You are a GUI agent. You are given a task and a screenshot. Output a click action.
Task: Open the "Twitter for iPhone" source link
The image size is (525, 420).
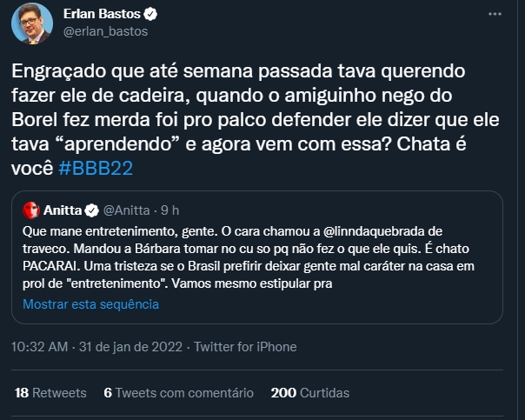coord(245,347)
